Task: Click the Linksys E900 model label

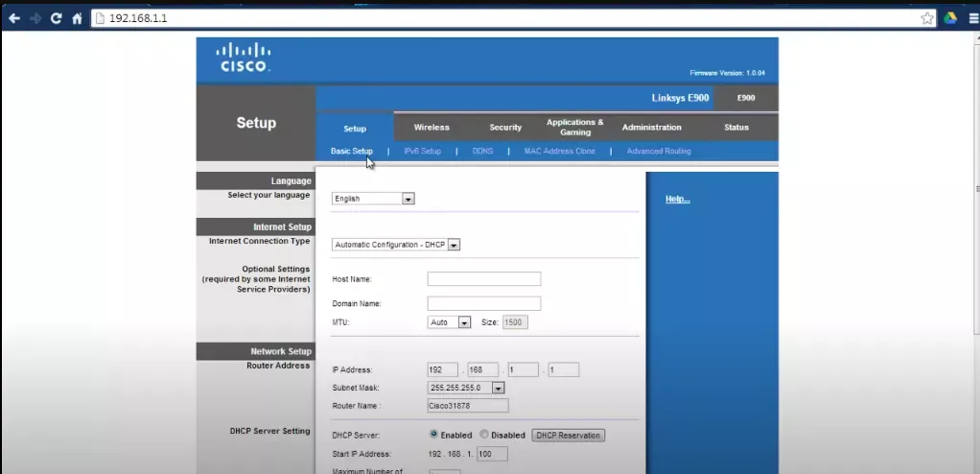Action: coord(680,98)
